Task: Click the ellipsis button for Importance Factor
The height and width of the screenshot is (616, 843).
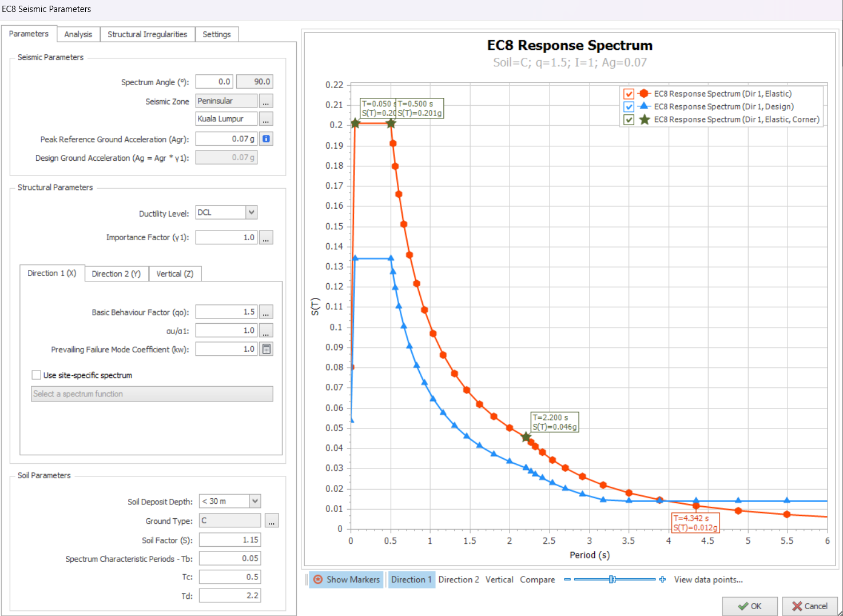Action: (266, 237)
